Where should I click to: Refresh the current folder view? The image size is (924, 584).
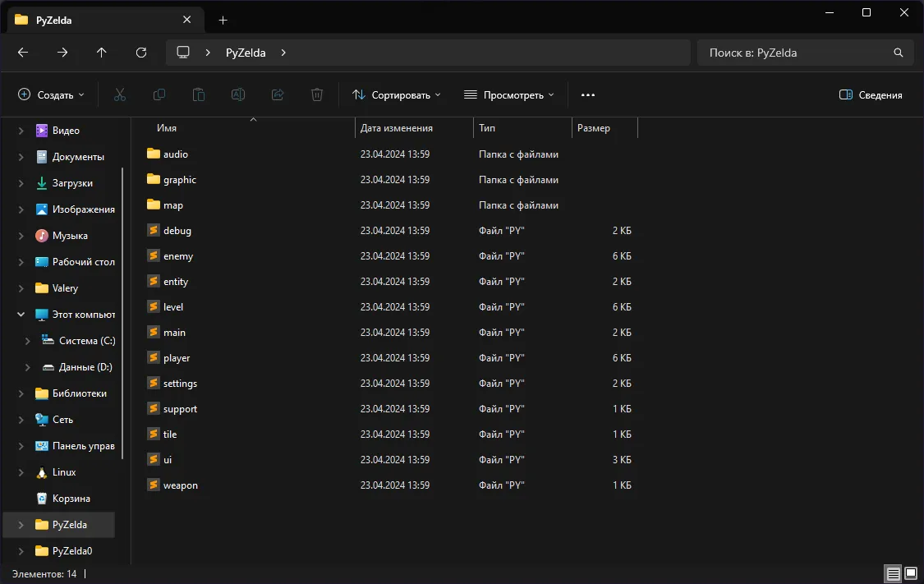click(141, 53)
